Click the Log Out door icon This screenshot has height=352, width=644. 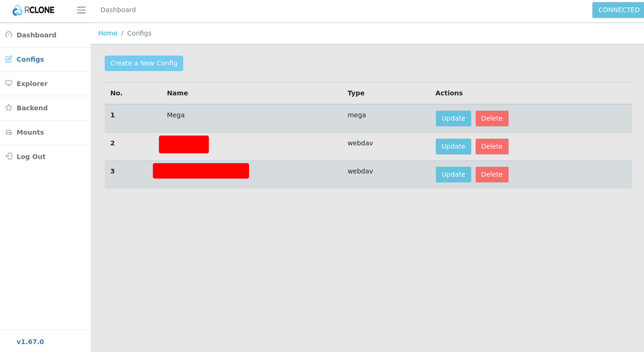click(8, 156)
